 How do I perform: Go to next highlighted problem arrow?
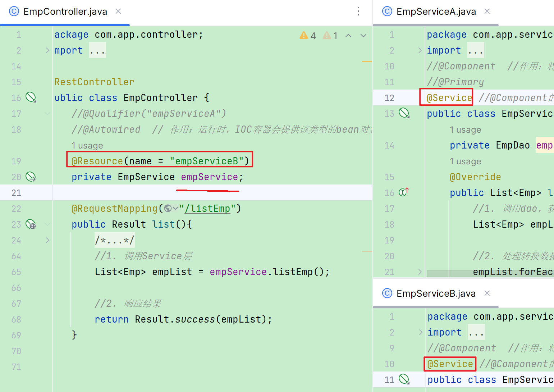pyautogui.click(x=363, y=36)
